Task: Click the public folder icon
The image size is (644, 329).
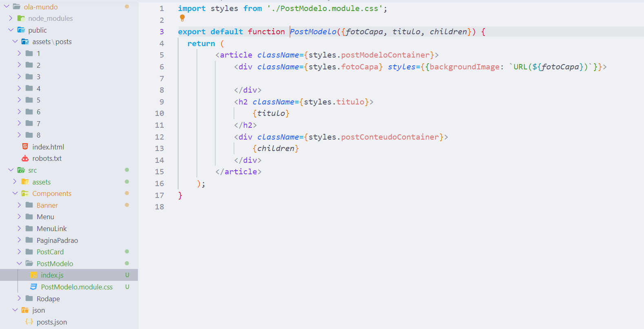Action: pos(21,30)
